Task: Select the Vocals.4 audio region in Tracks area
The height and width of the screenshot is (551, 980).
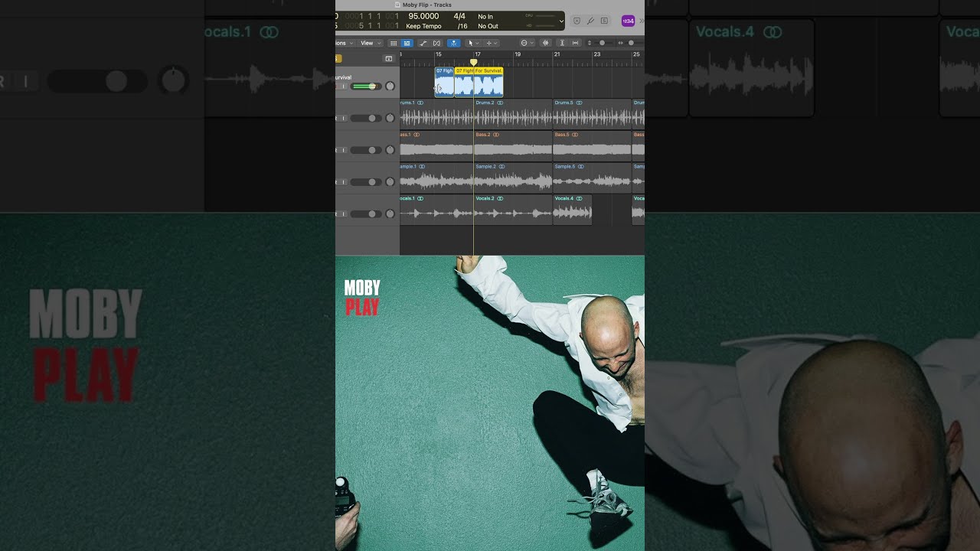Action: pos(573,210)
